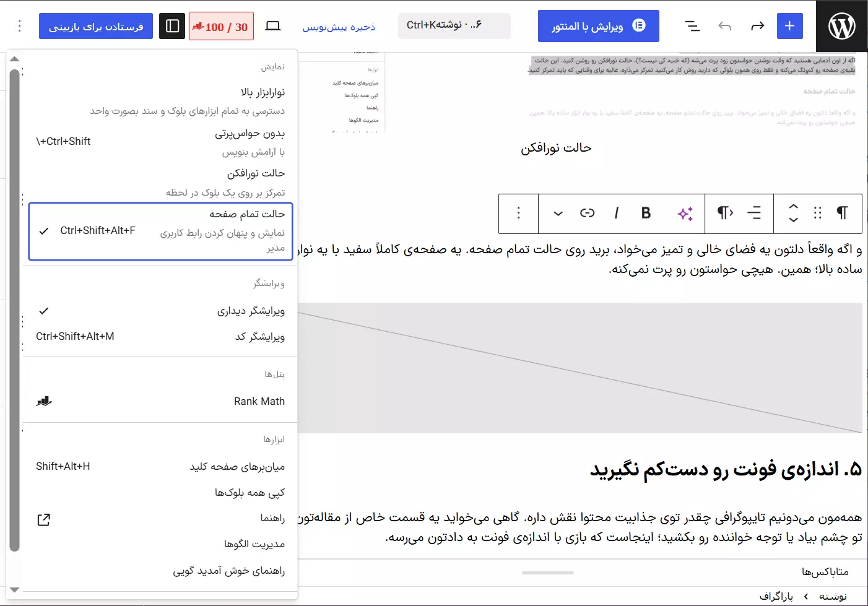Click فرستادن برای بازبینی button
The image size is (868, 606).
(96, 26)
